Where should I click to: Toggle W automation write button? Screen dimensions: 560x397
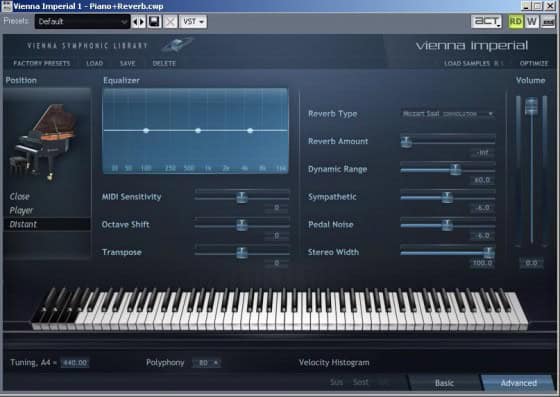pyautogui.click(x=532, y=21)
